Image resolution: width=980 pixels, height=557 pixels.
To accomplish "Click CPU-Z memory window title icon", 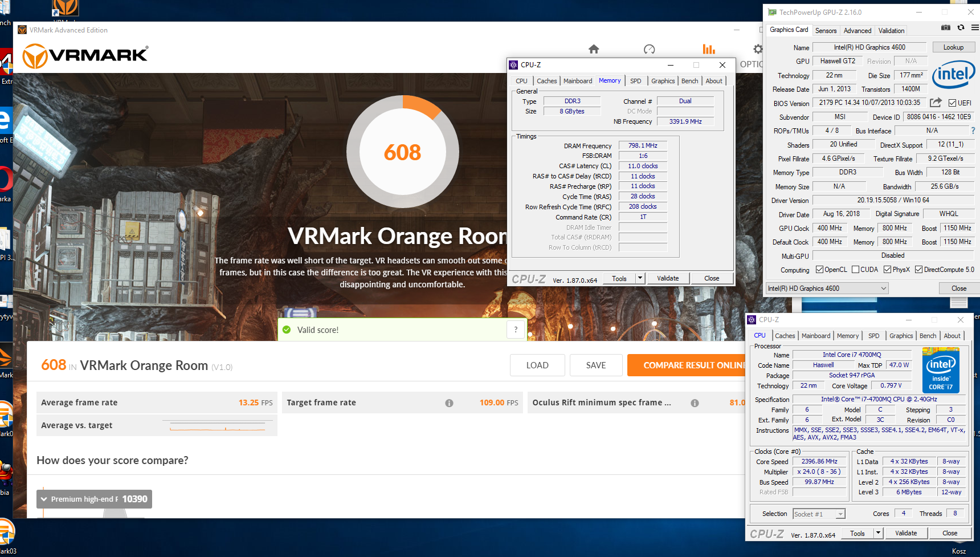I will click(x=513, y=65).
